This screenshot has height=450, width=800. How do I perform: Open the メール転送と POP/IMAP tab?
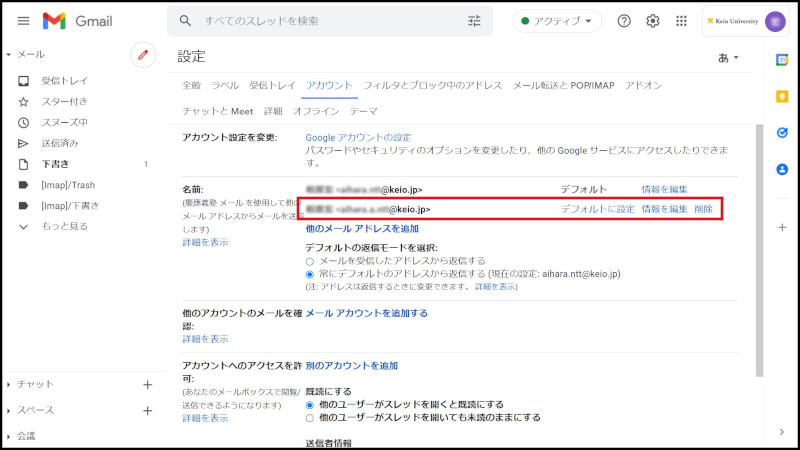563,86
